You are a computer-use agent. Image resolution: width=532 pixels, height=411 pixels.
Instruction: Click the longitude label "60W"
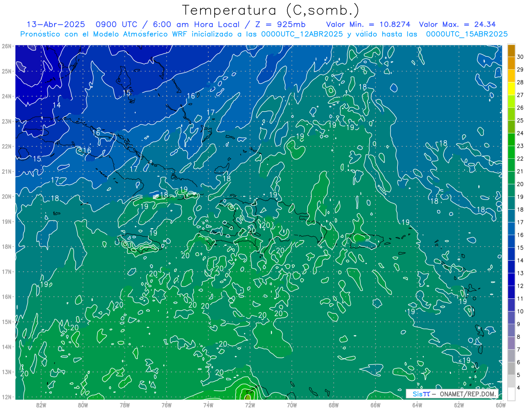tap(501, 405)
